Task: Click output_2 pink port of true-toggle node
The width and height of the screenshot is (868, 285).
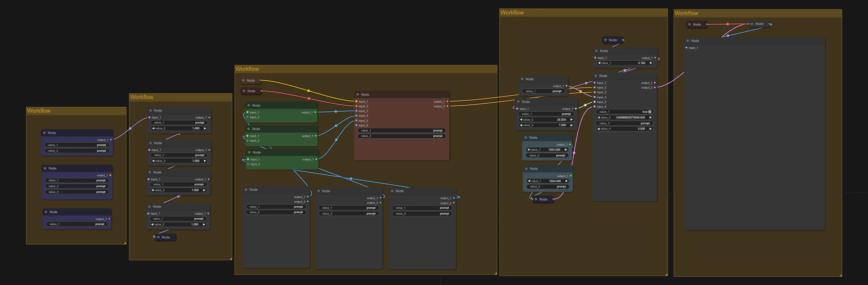Action: pyautogui.click(x=655, y=87)
